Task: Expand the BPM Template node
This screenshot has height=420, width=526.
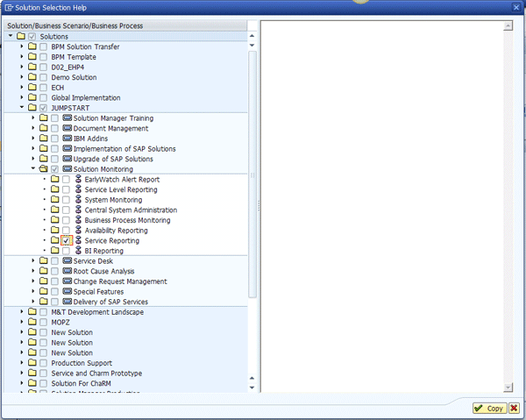Action: point(22,56)
